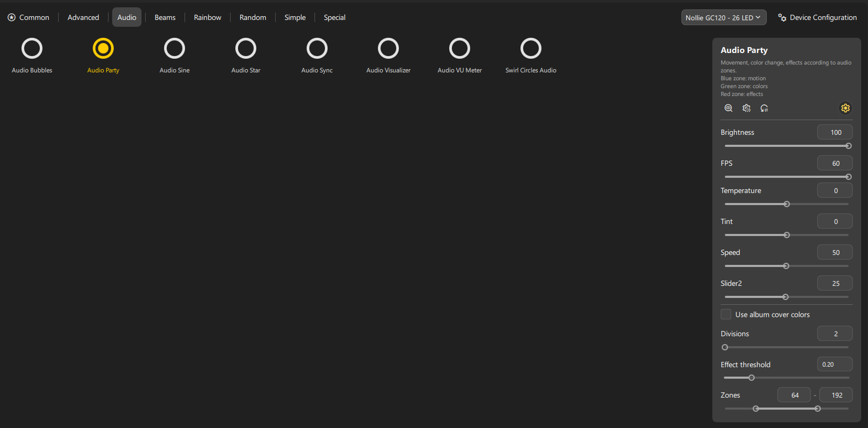
Task: Click the Speed value field showing 50
Action: [835, 252]
